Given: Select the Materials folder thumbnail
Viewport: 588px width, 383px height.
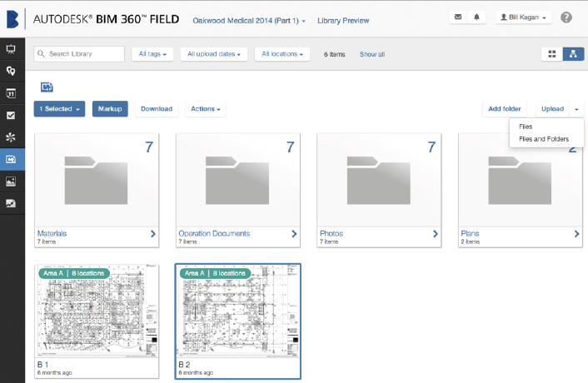Looking at the screenshot, I should coord(97,180).
